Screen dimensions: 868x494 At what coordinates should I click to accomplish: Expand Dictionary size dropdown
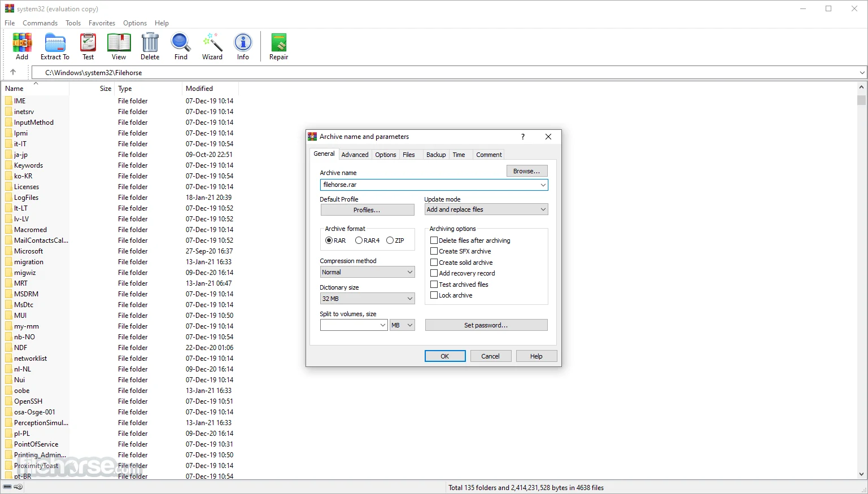tap(367, 299)
